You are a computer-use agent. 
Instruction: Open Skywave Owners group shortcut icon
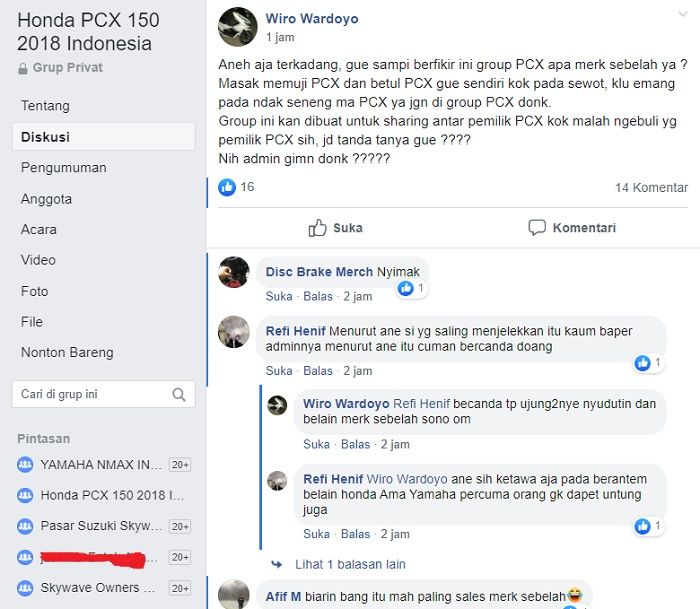click(x=25, y=588)
